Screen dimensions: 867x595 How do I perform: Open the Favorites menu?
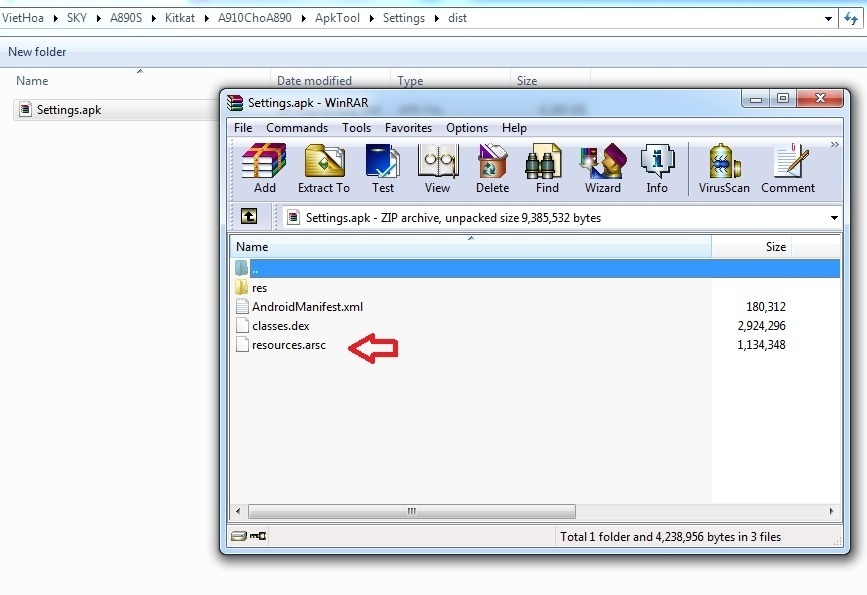coord(408,128)
